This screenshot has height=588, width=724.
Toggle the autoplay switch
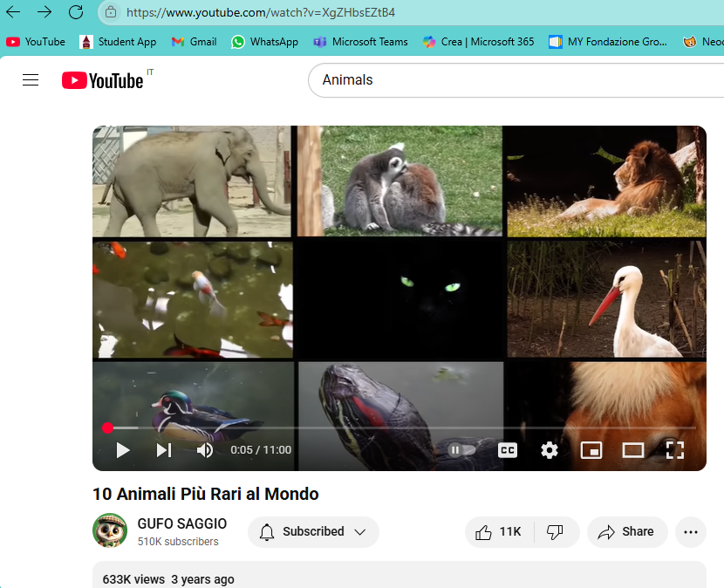461,450
